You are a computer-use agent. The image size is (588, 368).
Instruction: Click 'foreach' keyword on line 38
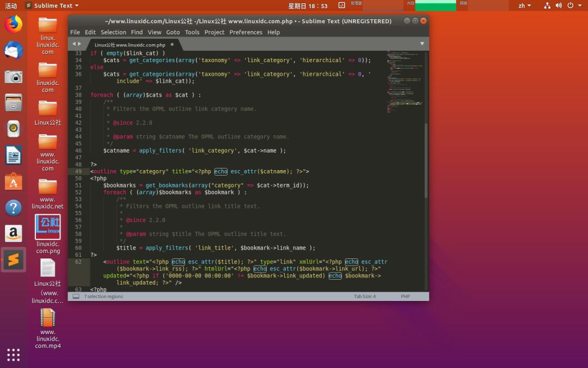(x=102, y=95)
